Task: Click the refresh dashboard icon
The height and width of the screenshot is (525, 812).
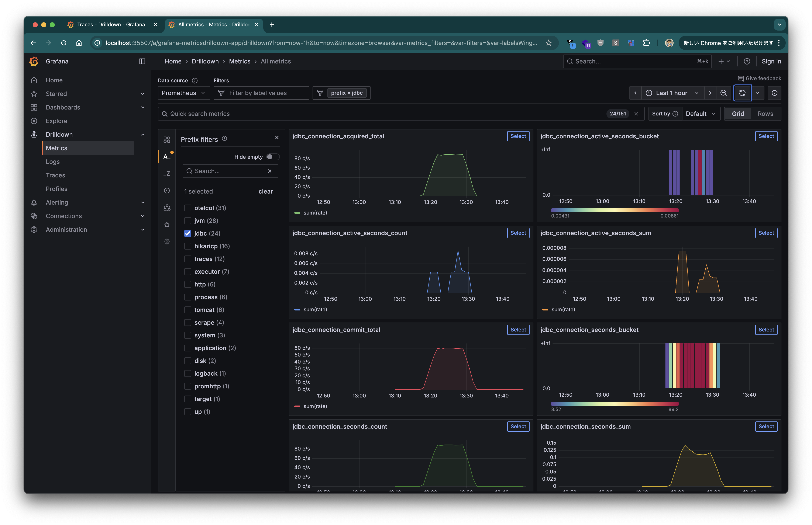Action: pyautogui.click(x=742, y=93)
